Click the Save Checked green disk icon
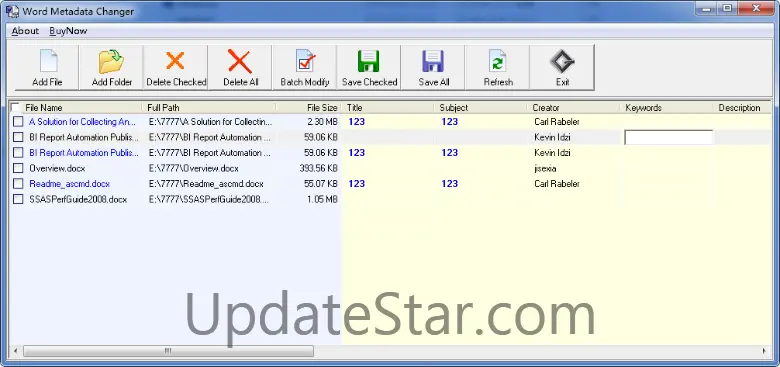This screenshot has width=780, height=367. click(369, 62)
